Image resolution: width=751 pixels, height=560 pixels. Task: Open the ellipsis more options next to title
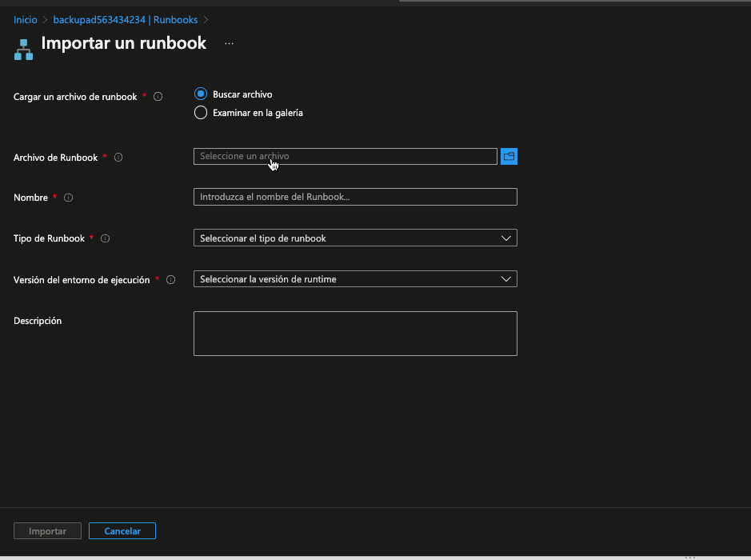click(x=229, y=44)
